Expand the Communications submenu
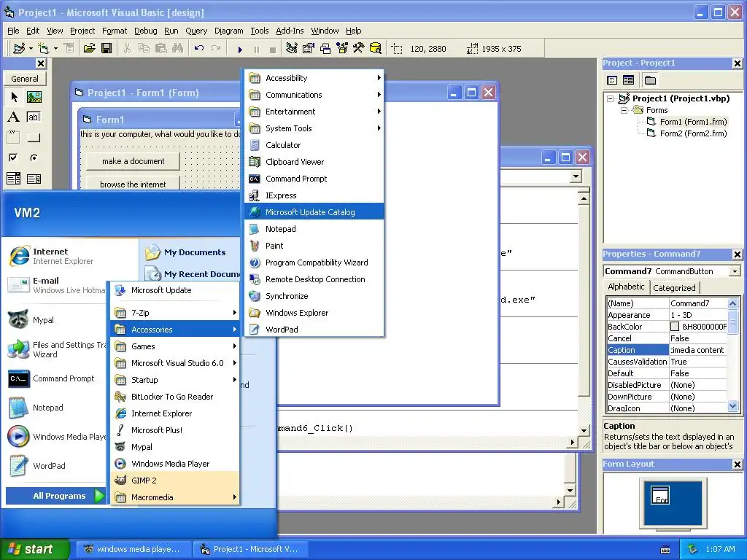The width and height of the screenshot is (747, 560). point(314,95)
